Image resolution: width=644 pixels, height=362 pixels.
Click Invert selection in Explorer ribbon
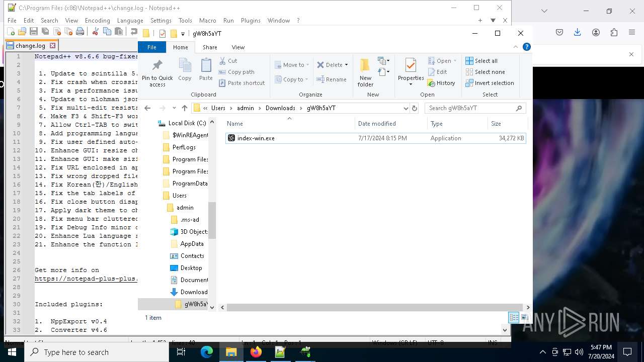490,83
